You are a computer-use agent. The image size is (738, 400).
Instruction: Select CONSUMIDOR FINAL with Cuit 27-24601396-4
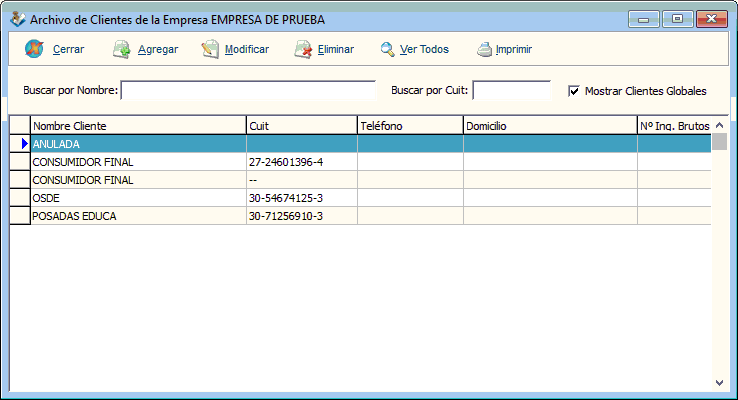[x=138, y=162]
